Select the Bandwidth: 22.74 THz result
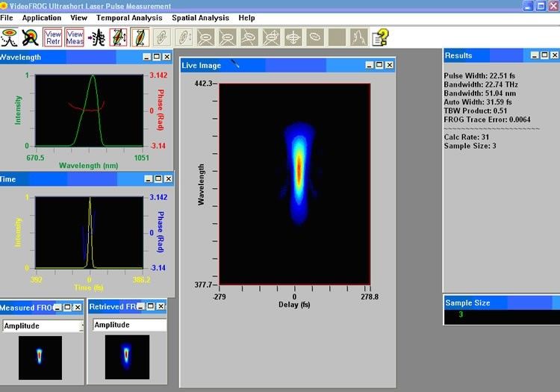Screen dimensions: 560x392 (x=481, y=84)
